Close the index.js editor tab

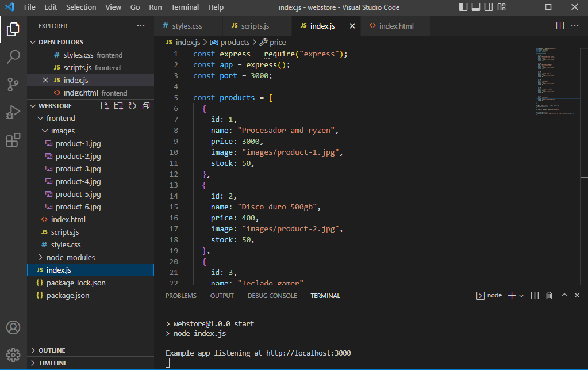[352, 26]
